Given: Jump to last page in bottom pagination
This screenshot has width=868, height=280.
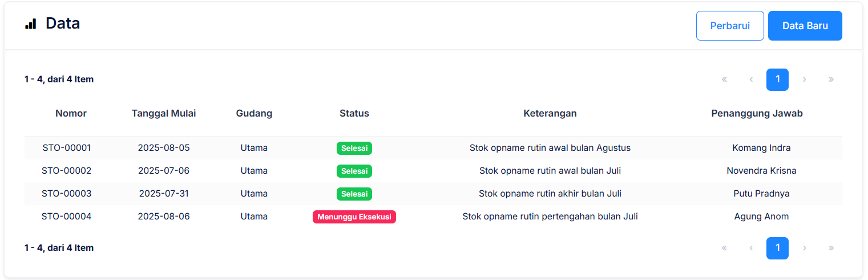Looking at the screenshot, I should point(831,248).
